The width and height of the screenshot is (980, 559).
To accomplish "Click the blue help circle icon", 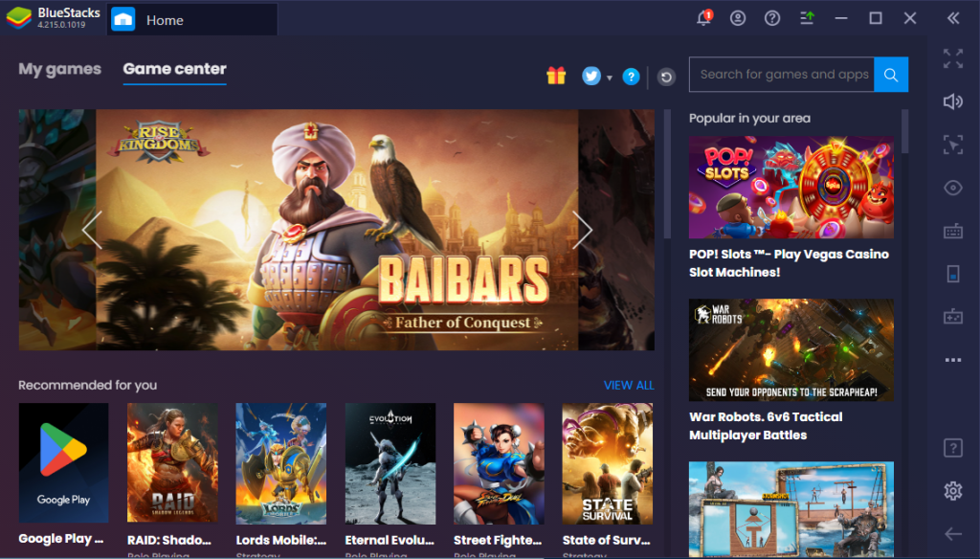I will (632, 77).
